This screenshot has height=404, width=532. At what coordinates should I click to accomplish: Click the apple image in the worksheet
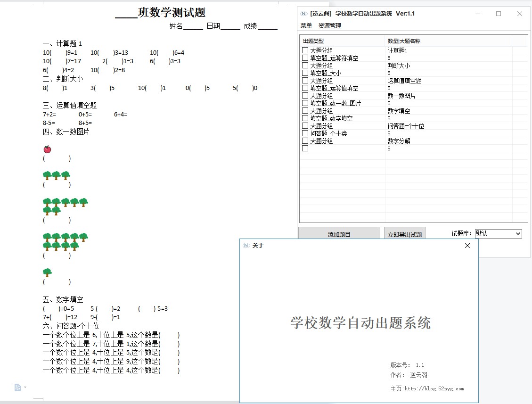point(47,148)
